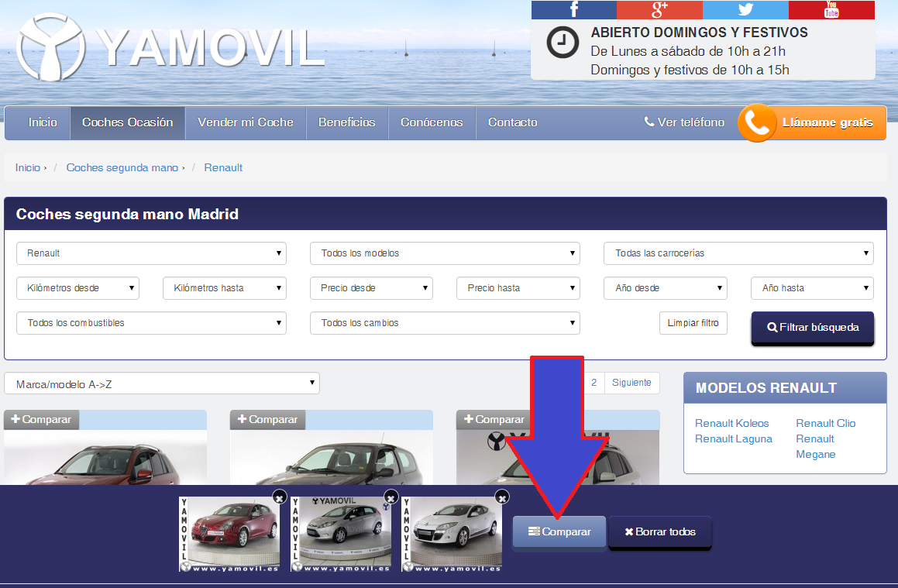
Task: Click the Google+ icon
Action: 659,10
